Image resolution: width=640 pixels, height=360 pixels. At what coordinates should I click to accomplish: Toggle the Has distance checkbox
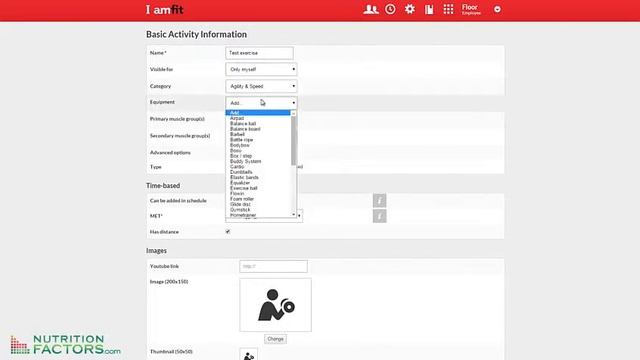click(228, 231)
